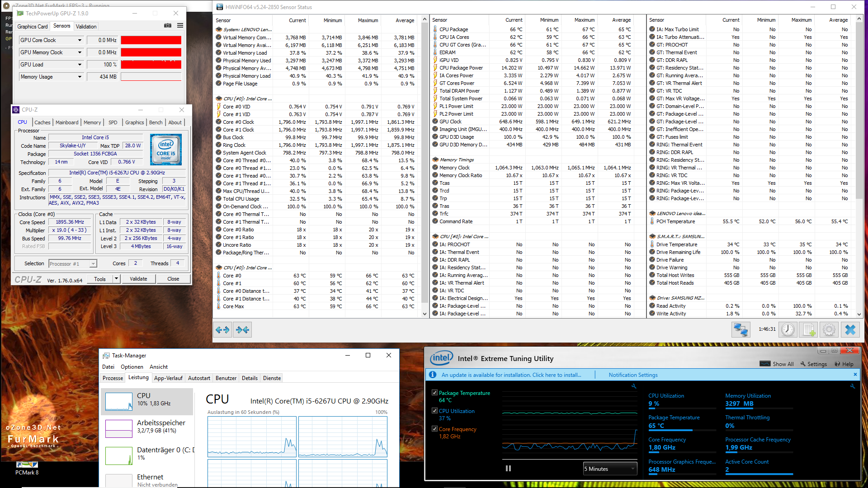Click the HWiNFO clock reset timer icon

[788, 329]
